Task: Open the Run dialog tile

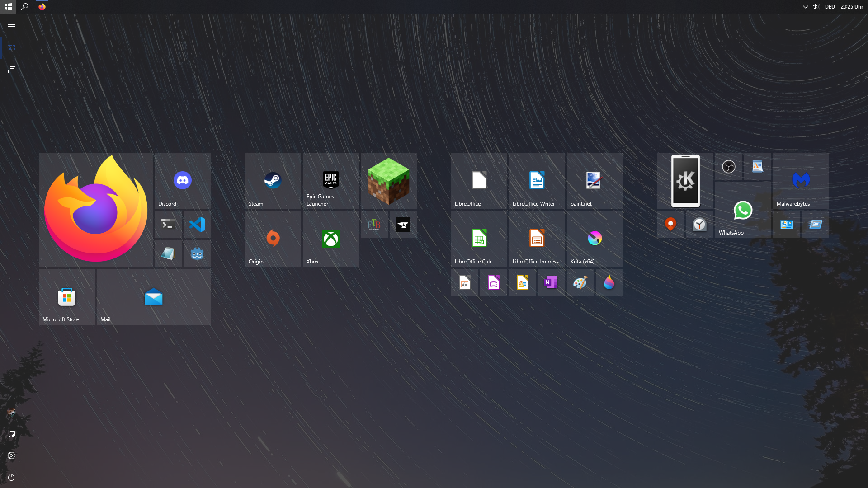Action: click(x=816, y=225)
